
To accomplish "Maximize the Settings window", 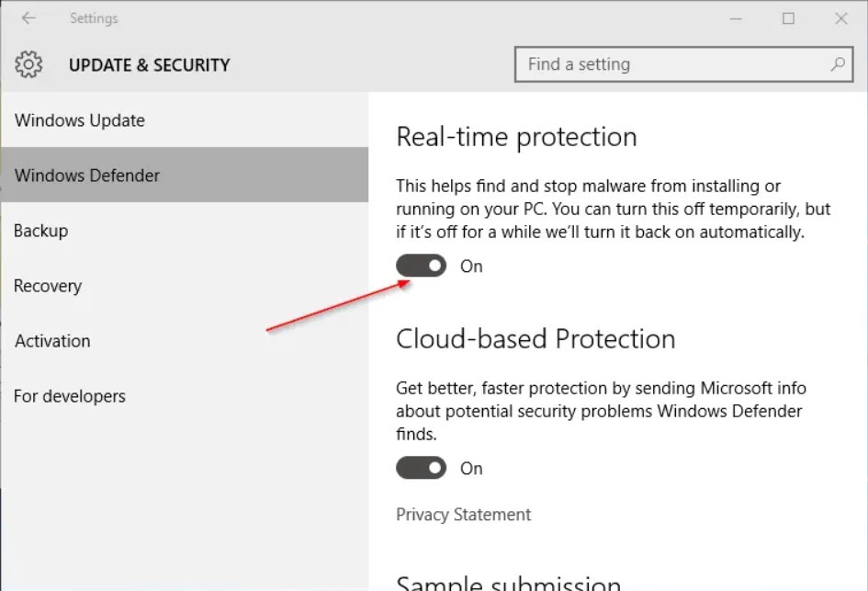I will (x=788, y=18).
